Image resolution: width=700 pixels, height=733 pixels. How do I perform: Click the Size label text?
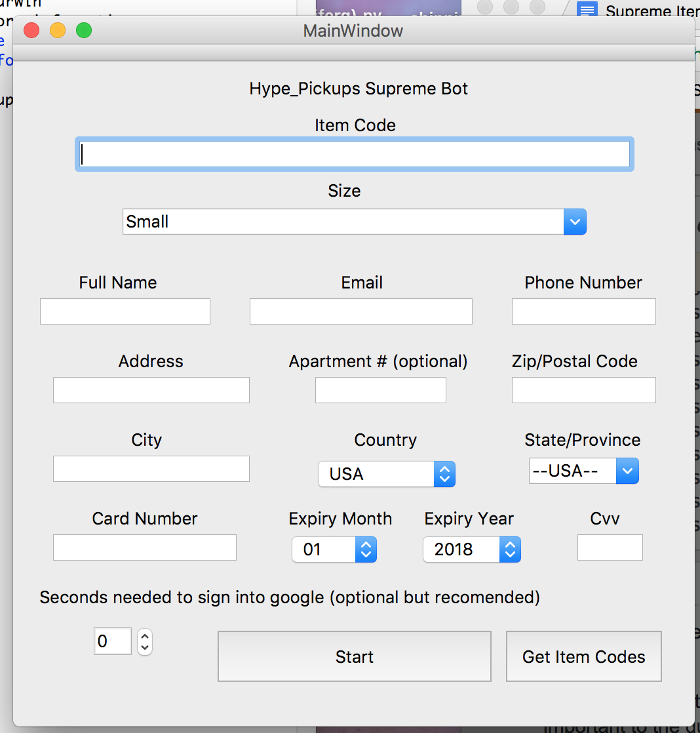pos(344,191)
